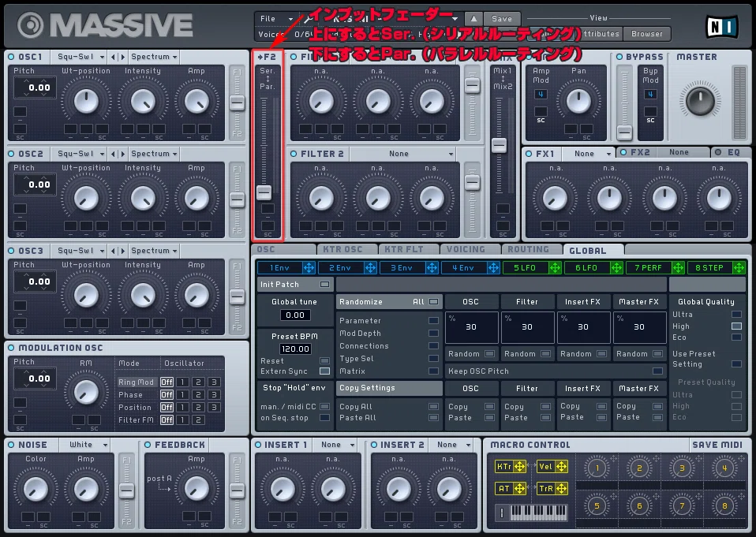The image size is (756, 537).
Task: Click the 5 LFO modulation drag handle
Action: [555, 268]
